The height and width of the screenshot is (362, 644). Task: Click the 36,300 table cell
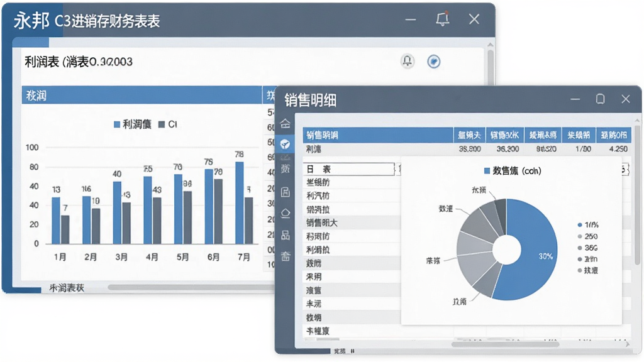(x=508, y=149)
